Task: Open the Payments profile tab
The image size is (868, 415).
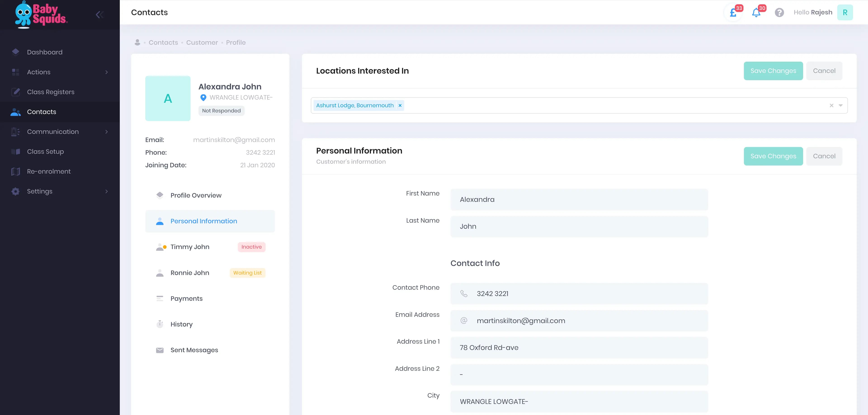Action: [x=186, y=298]
